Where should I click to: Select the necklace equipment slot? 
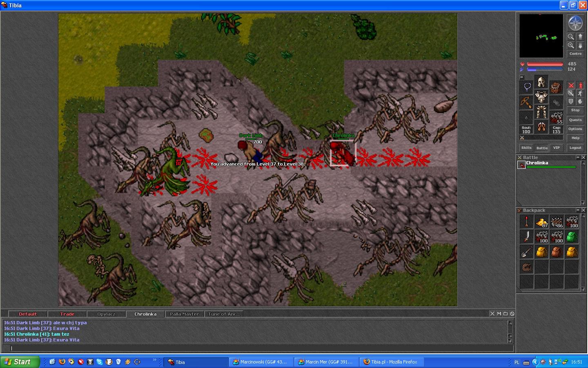526,87
